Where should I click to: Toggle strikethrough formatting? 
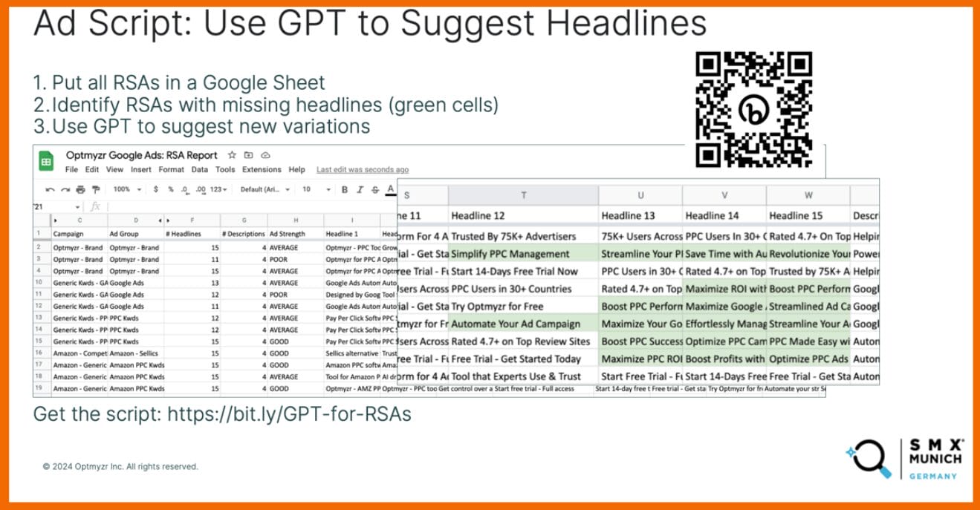coord(374,190)
